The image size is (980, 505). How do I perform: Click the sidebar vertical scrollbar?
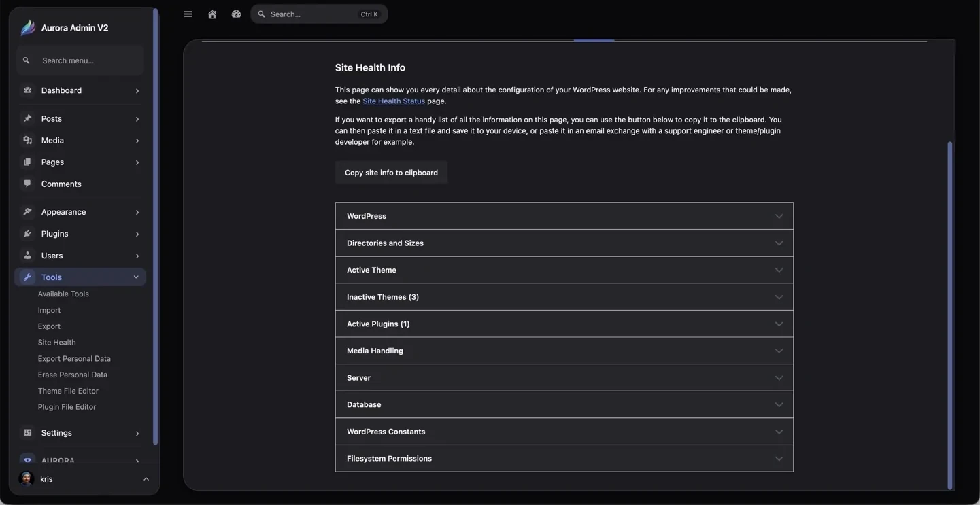(155, 227)
